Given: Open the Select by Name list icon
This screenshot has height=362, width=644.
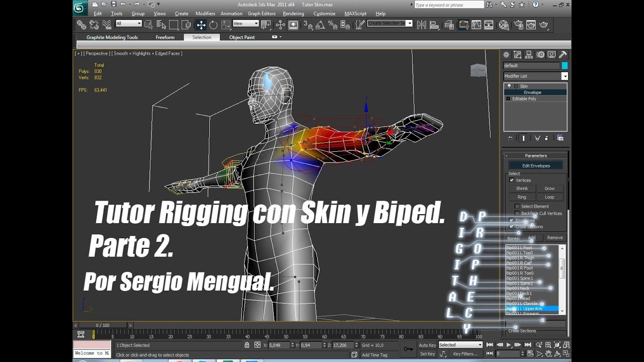Looking at the screenshot, I should pos(161,25).
